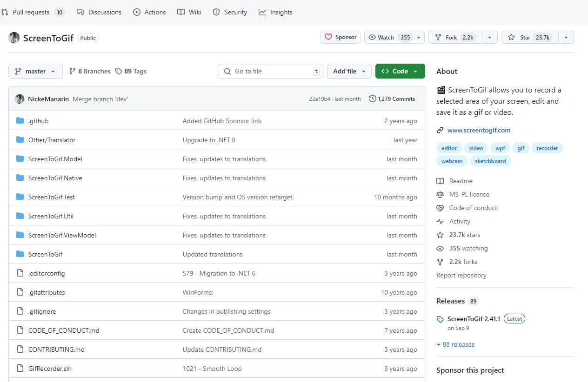Viewport: 588px width, 382px height.
Task: Open the Star lists dropdown arrow
Action: pos(566,37)
